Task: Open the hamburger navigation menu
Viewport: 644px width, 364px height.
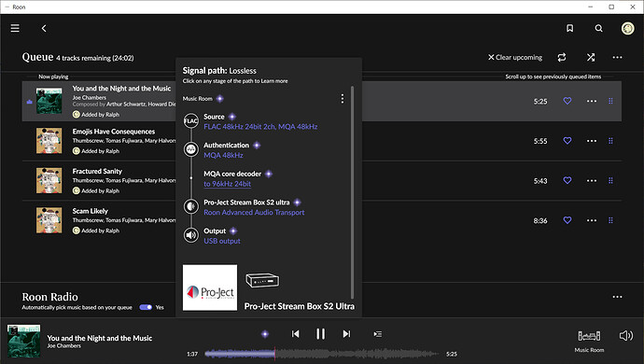Action: [x=15, y=28]
